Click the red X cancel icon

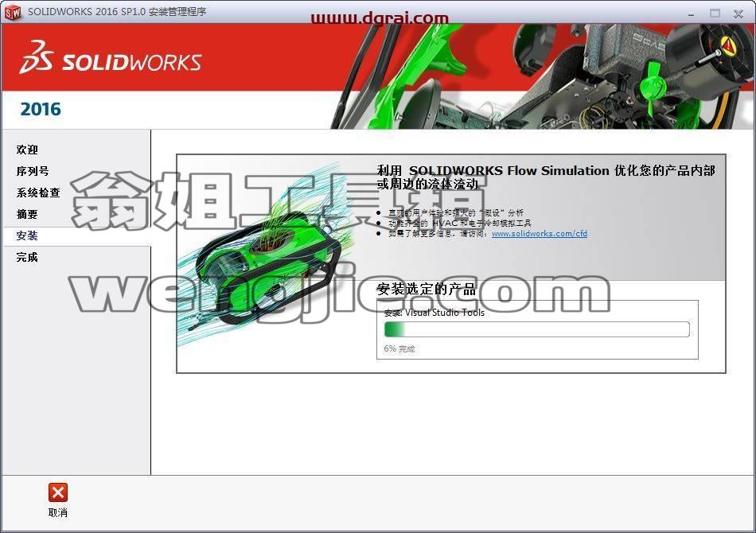(58, 492)
